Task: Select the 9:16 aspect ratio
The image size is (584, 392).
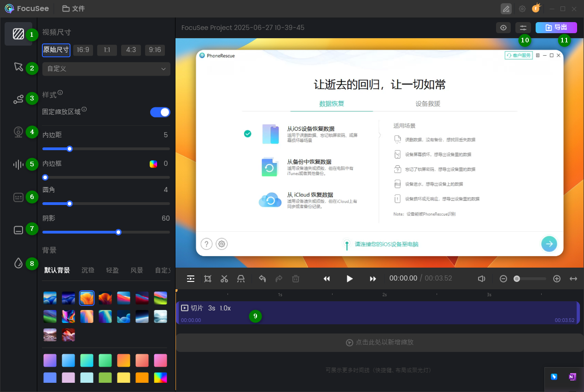Action: 155,50
